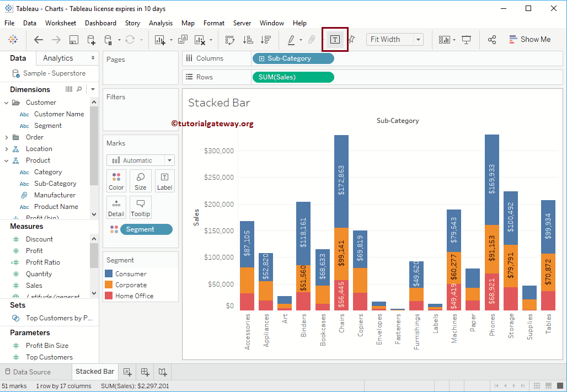This screenshot has height=392, width=567.
Task: Open a new data source from the toolbar
Action: [92, 39]
